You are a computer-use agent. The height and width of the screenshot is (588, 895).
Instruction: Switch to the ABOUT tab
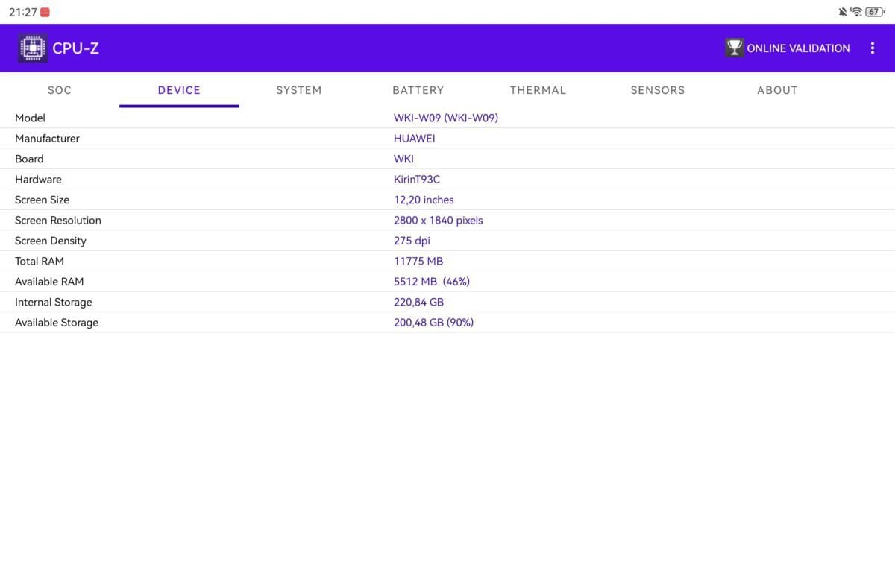[777, 90]
